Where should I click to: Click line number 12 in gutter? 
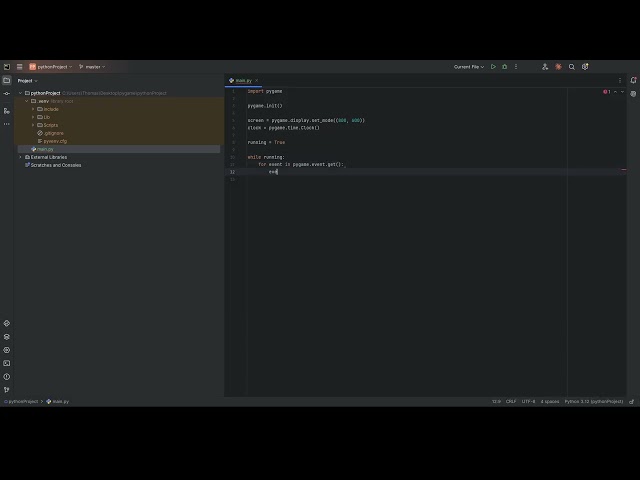(232, 172)
